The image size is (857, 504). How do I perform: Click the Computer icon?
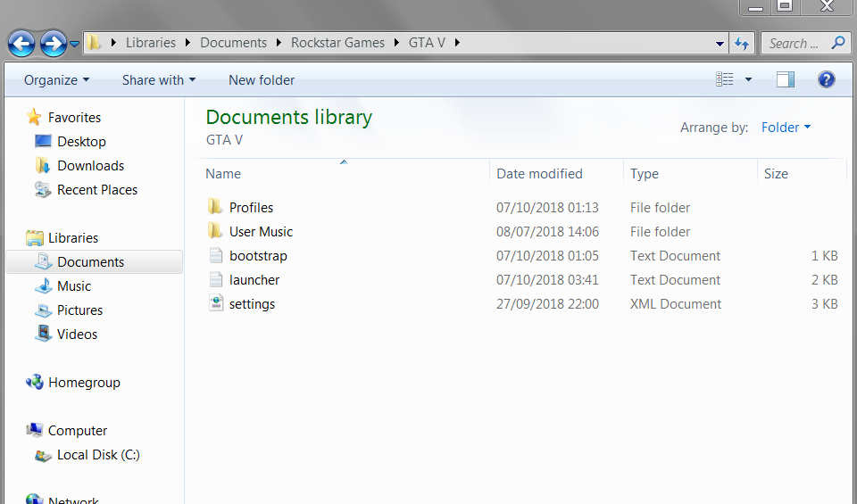point(35,430)
